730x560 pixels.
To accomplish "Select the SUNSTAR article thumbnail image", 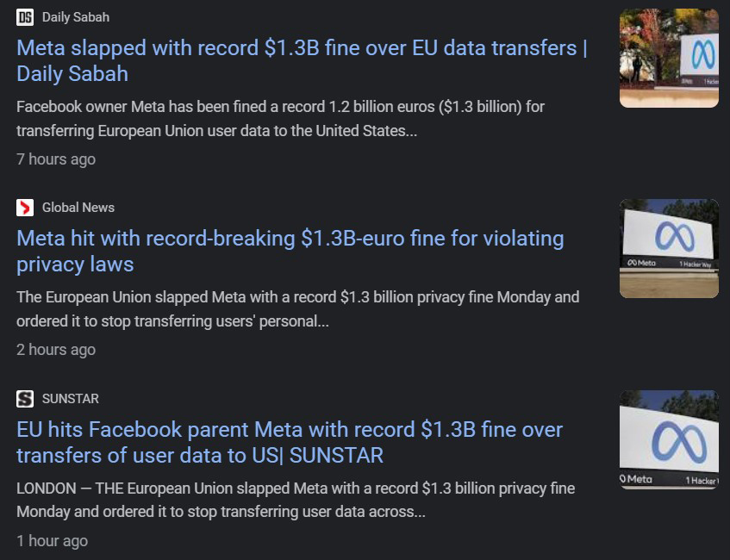I will pyautogui.click(x=669, y=440).
